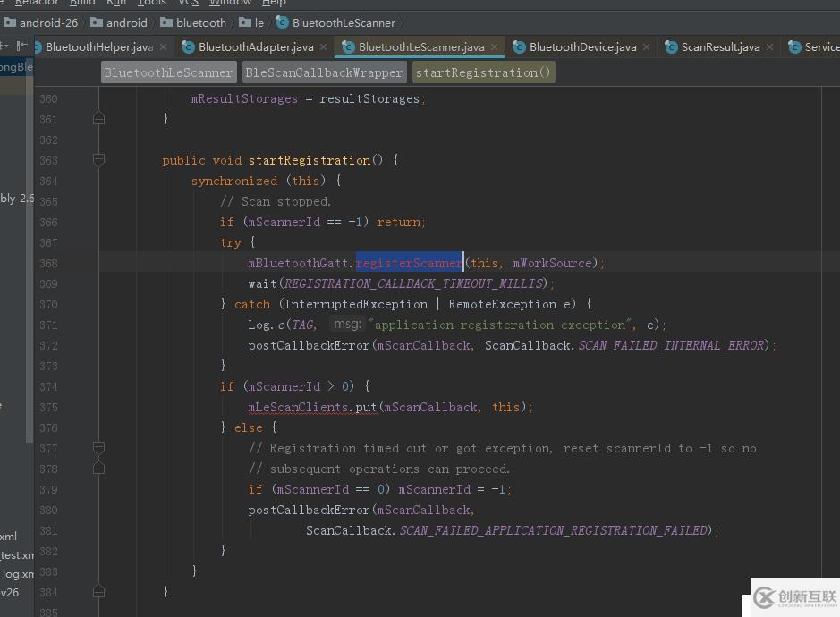840x617 pixels.
Task: Click the SCAN_FAILED_INTERNAL_ERROR constant
Action: click(674, 345)
